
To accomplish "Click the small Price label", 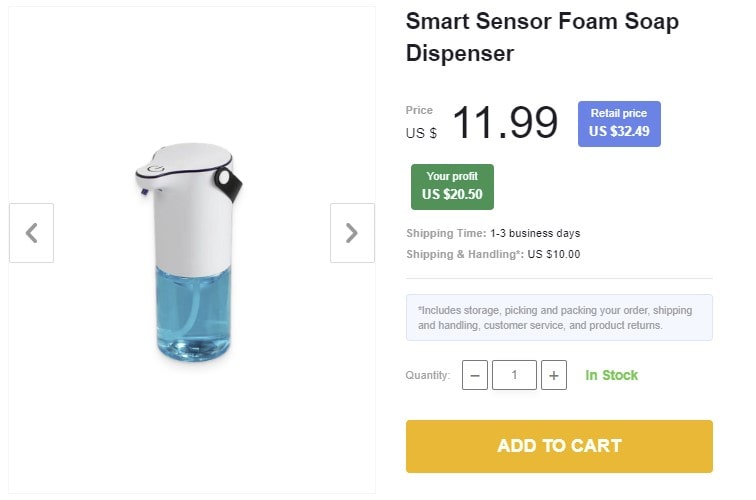I will (419, 110).
